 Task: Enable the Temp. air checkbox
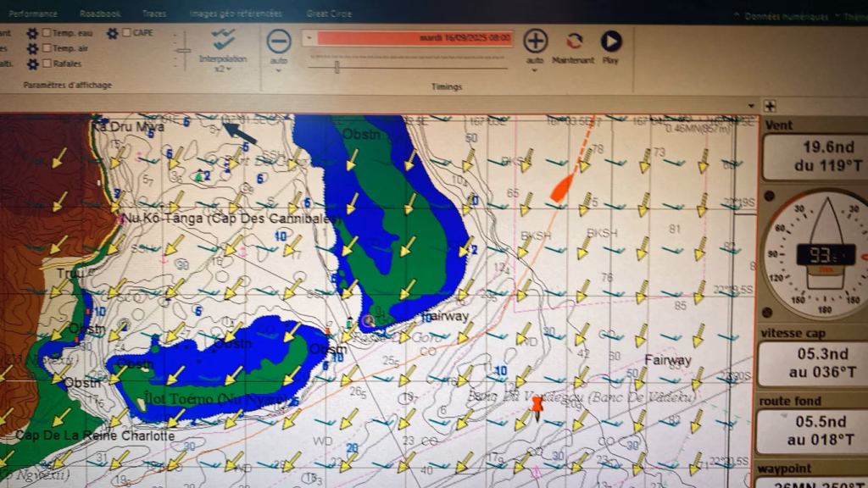coord(47,49)
